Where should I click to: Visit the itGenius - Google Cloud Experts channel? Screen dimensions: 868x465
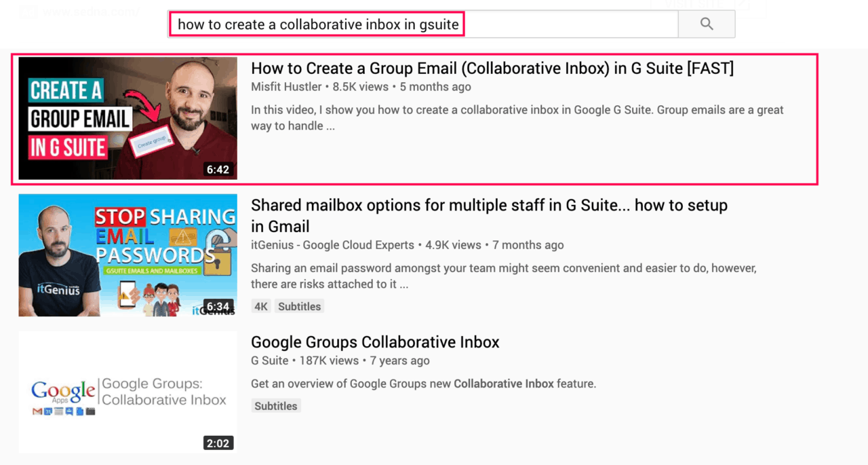coord(332,245)
